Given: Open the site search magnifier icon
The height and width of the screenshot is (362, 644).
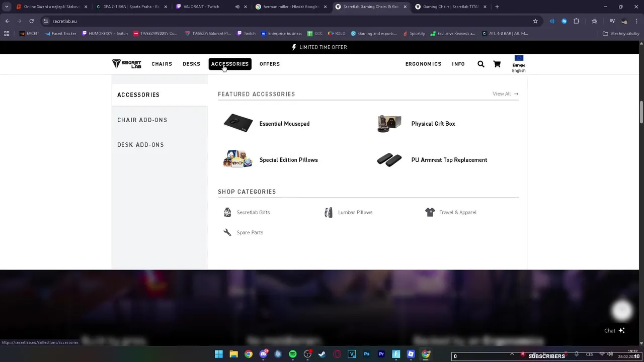Looking at the screenshot, I should tap(481, 64).
